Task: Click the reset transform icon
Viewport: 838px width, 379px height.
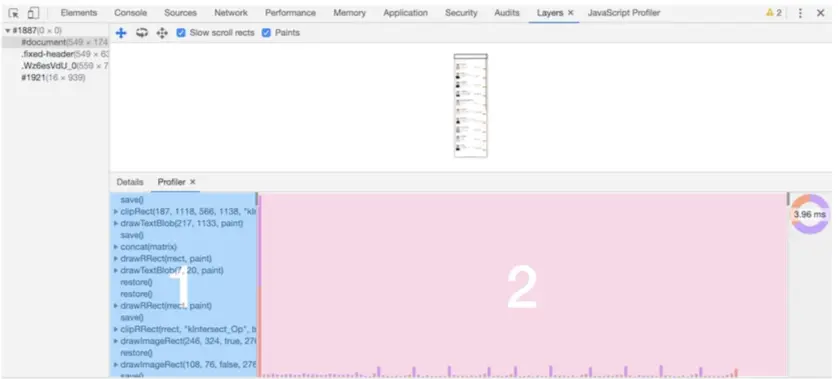Action: 162,33
